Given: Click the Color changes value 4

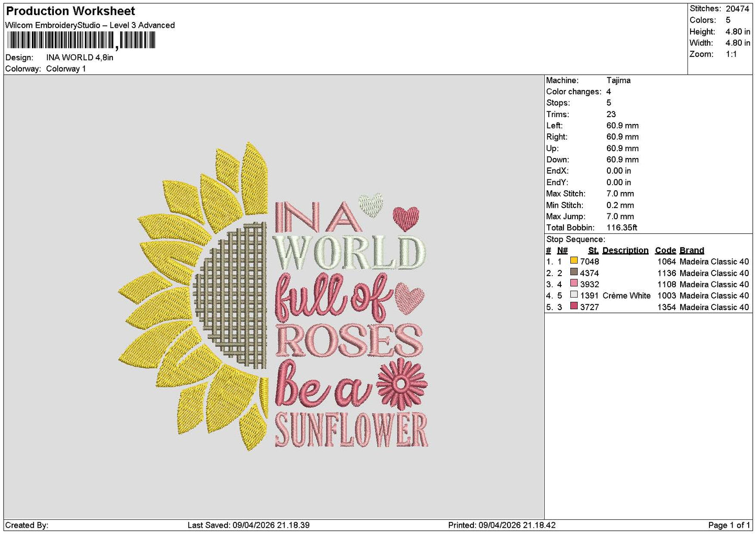Looking at the screenshot, I should [608, 92].
